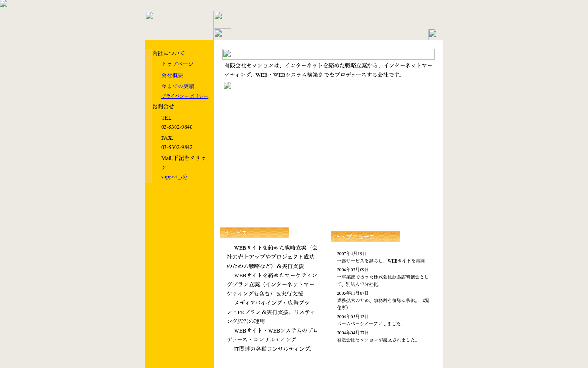The image size is (588, 368).
Task: Click the 2004年04月27日 news entry
Action: click(353, 333)
